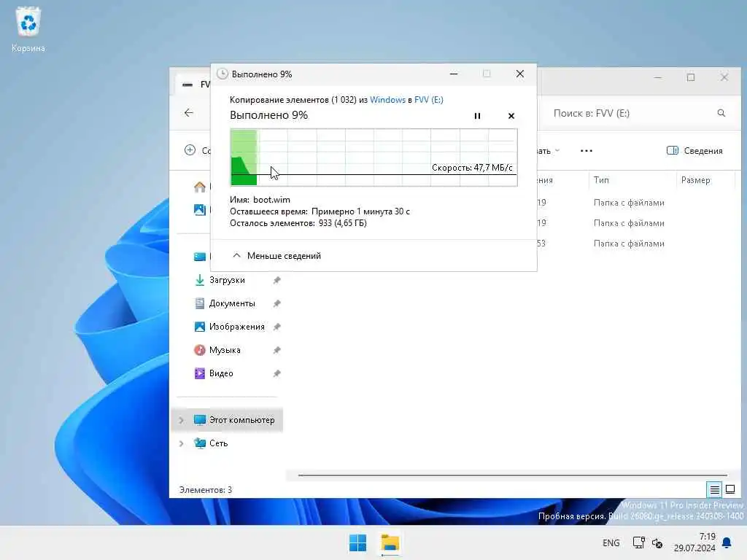Screen dimensions: 747x560
Task: Select the first Папка с файлами row
Action: tap(629, 203)
